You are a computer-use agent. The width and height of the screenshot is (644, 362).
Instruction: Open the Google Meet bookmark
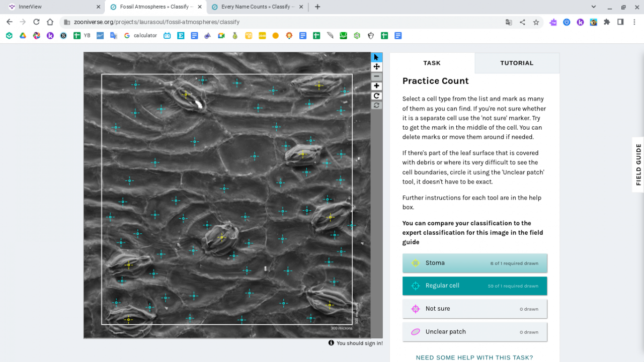pos(221,36)
